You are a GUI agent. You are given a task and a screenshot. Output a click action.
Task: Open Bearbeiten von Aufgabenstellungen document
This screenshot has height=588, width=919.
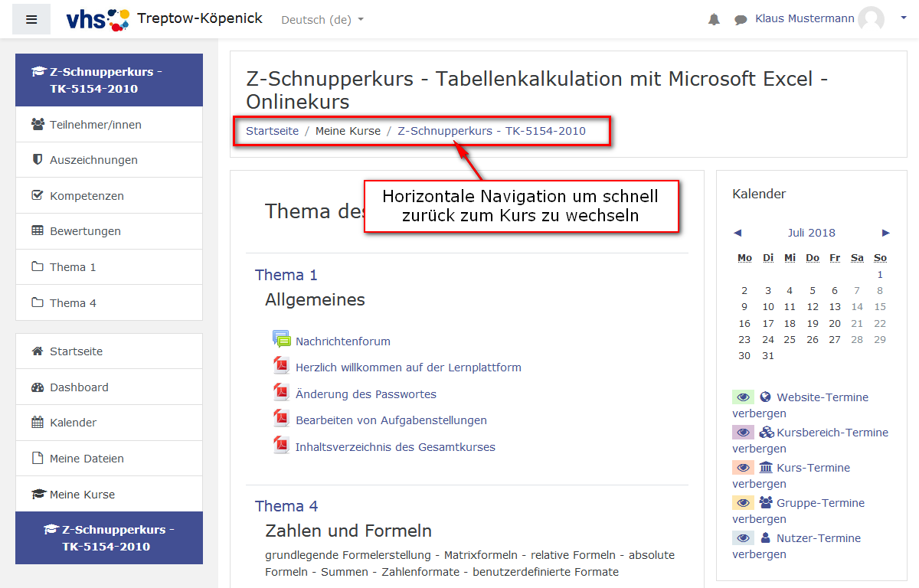click(391, 420)
